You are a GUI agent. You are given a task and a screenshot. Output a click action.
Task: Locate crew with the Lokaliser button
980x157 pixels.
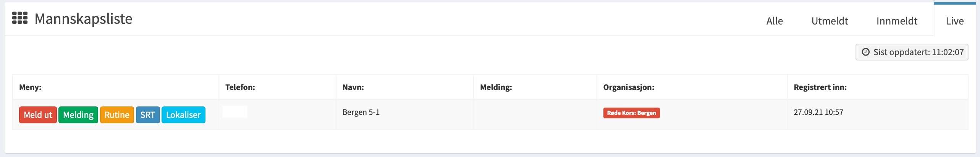coord(183,115)
